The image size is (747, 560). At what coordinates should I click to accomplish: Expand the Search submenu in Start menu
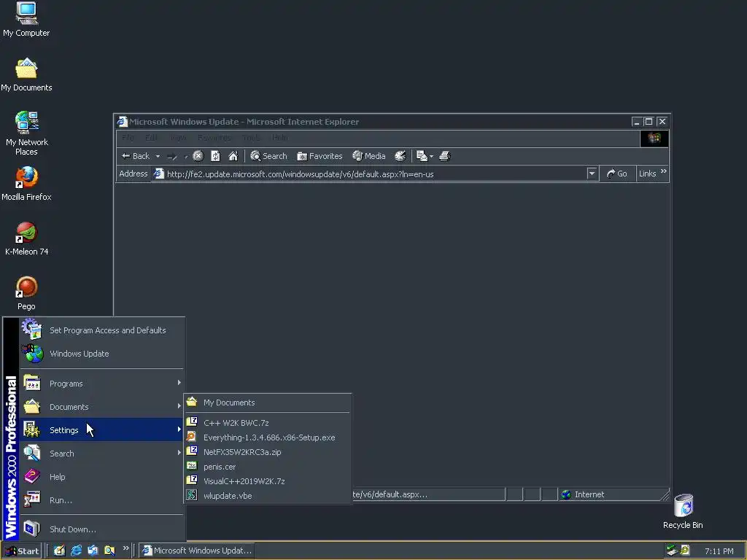coord(102,454)
